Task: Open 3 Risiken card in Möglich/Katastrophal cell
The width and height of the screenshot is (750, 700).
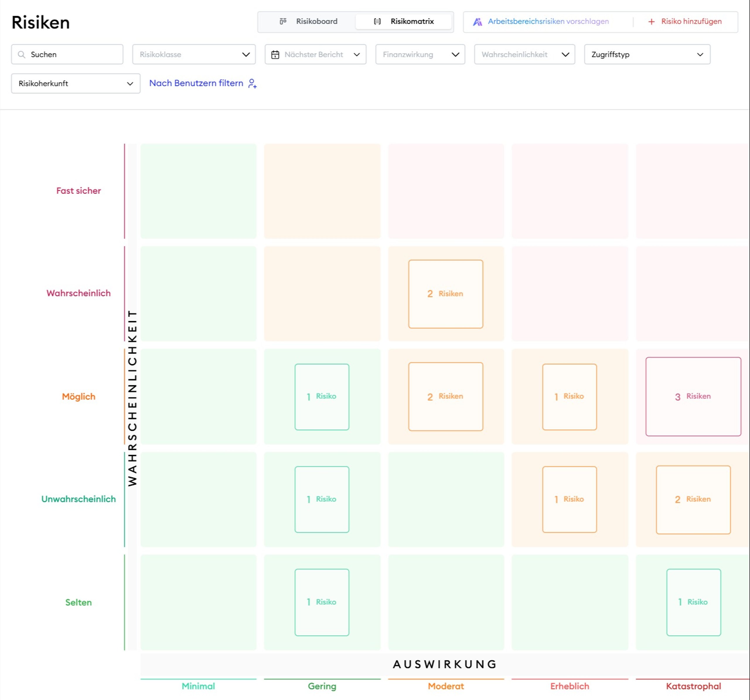Action: (x=693, y=397)
